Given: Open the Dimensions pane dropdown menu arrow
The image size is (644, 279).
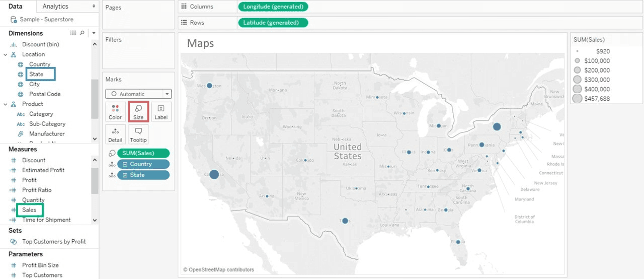Looking at the screenshot, I should (94, 33).
